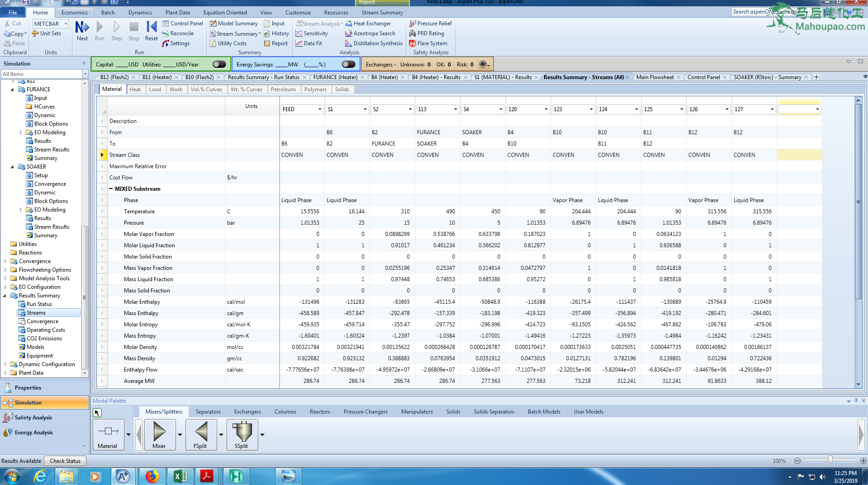
Task: Open the empty stream selector dropdown
Action: (x=817, y=109)
